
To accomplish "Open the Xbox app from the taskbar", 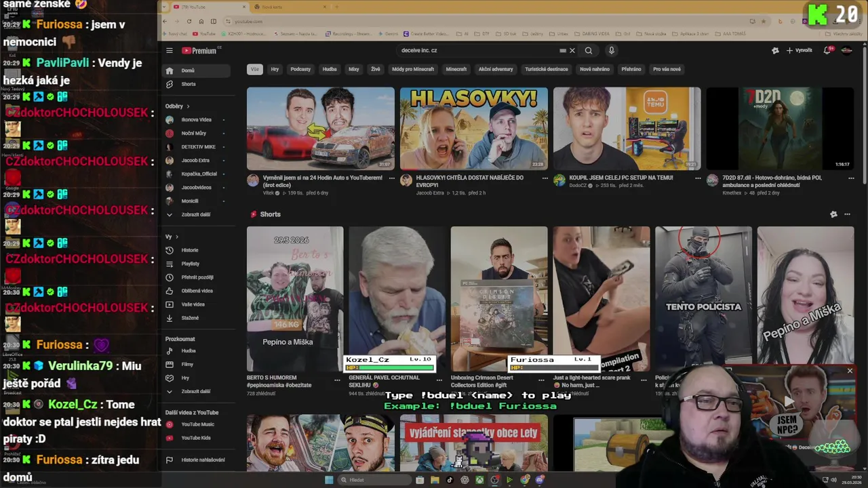I will coord(479,480).
